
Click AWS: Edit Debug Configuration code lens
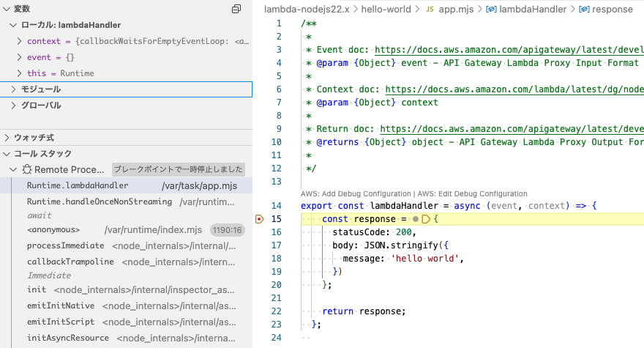coord(472,193)
